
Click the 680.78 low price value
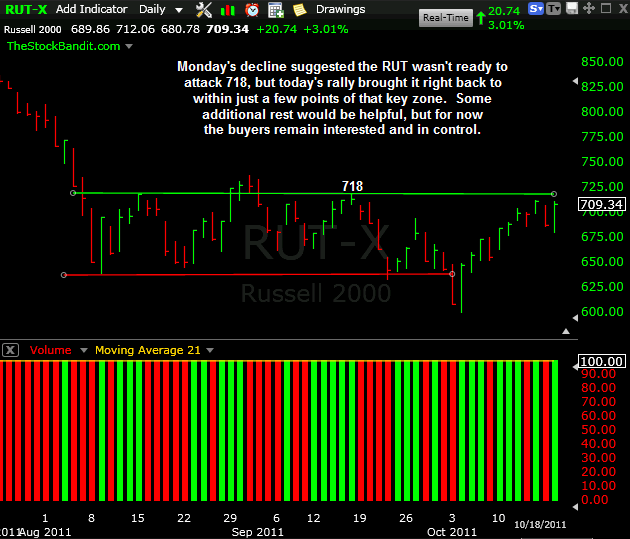pos(180,29)
